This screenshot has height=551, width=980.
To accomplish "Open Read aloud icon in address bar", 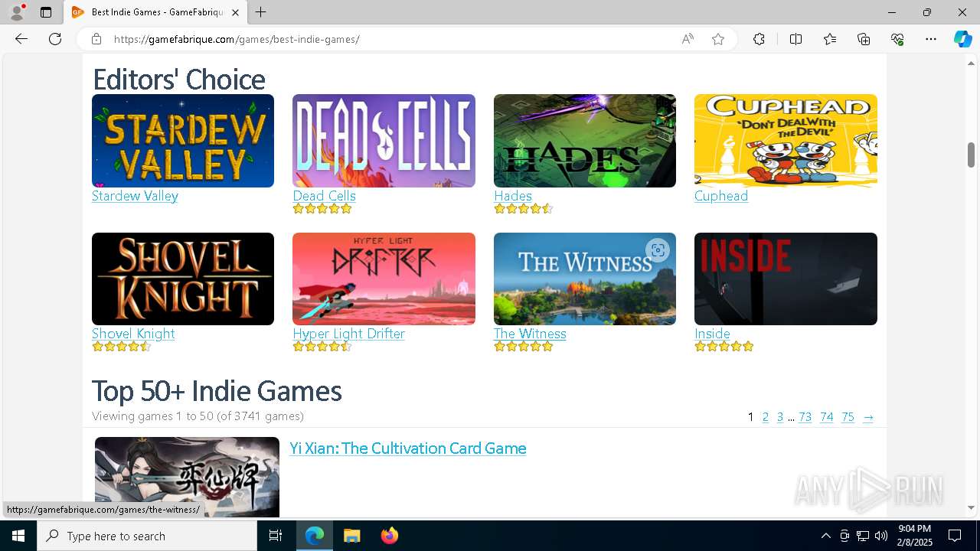I will coord(688,39).
